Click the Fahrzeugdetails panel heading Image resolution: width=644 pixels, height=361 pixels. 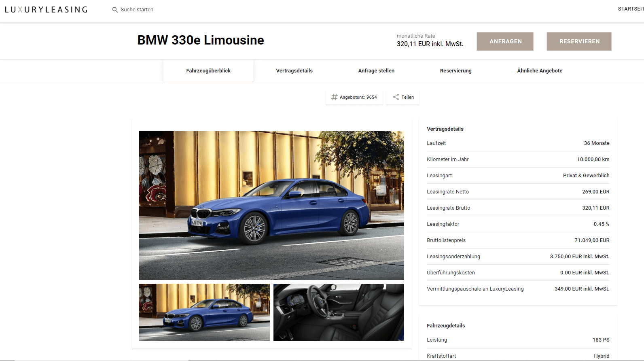click(446, 326)
